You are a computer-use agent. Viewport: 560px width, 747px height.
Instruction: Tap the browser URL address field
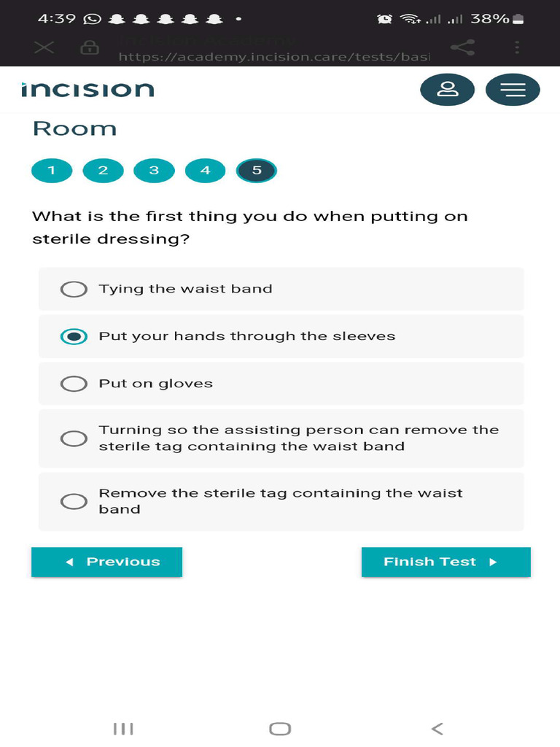pos(274,49)
